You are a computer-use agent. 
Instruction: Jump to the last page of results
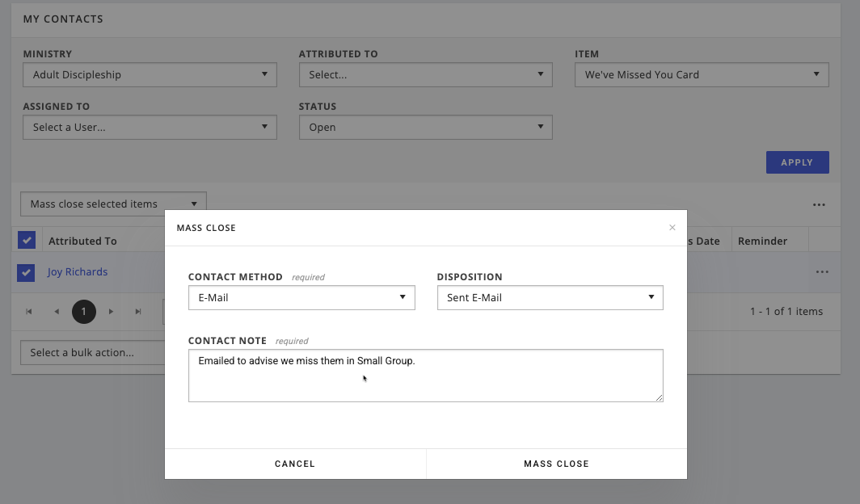tap(138, 312)
